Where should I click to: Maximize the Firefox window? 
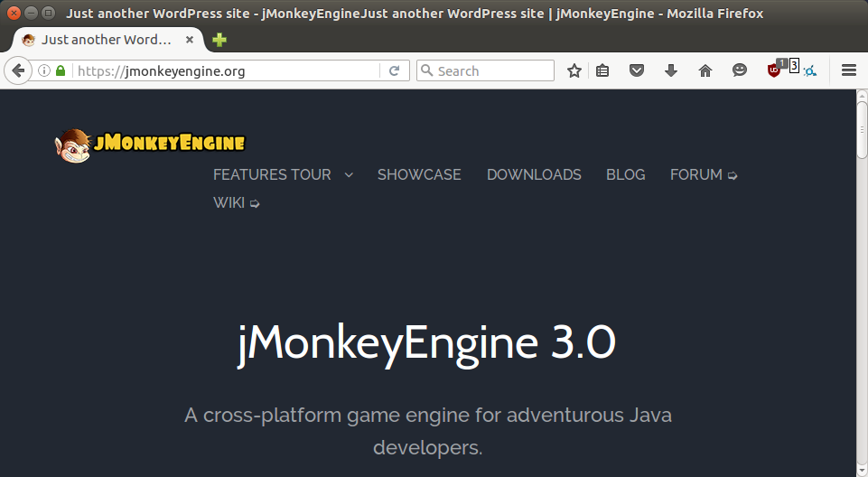(x=49, y=13)
